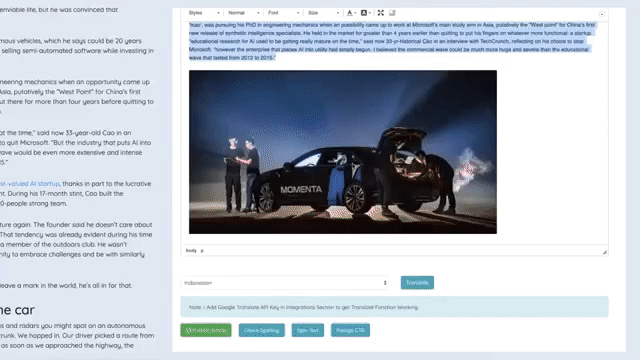Click the Spin Text button
Viewport: 640px width, 360px height.
coord(308,330)
